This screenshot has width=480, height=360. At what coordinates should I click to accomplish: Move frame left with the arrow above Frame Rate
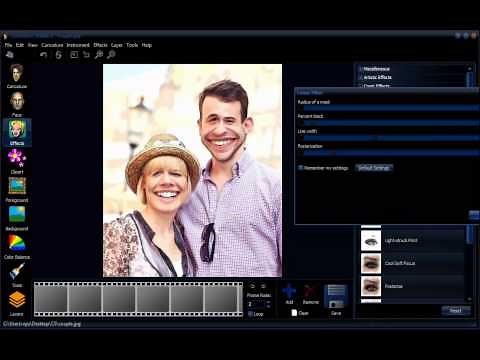[252, 286]
